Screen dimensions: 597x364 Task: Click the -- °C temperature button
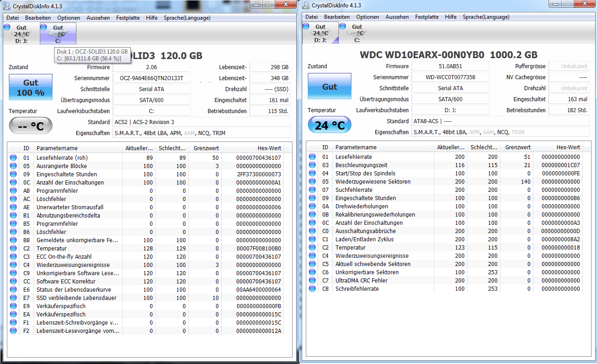pos(31,126)
